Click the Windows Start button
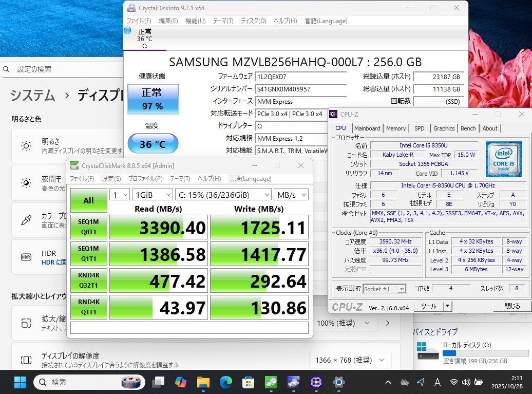 (20, 382)
